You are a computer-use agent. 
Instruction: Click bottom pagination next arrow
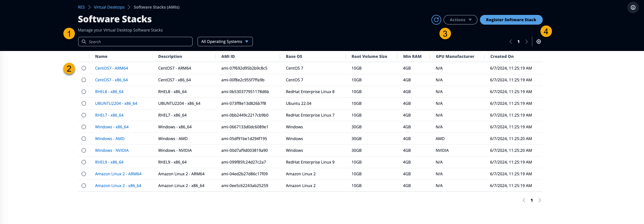tap(540, 200)
